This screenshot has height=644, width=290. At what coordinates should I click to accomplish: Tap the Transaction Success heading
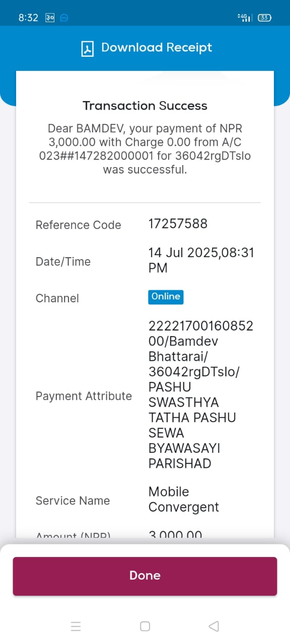coord(145,106)
